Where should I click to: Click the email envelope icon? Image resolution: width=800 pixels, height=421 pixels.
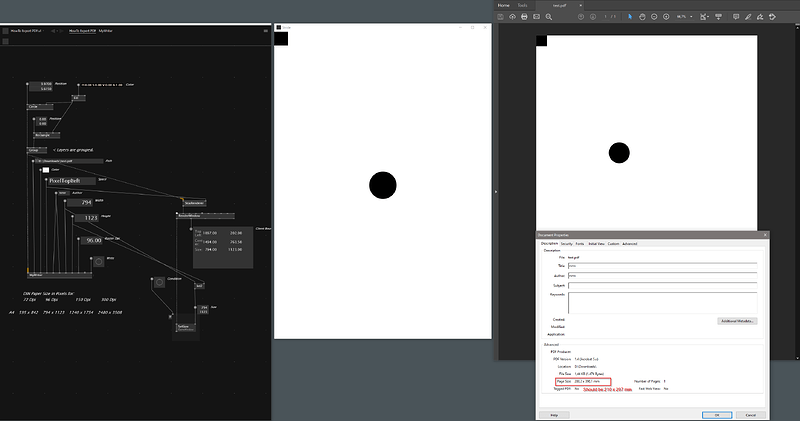[536, 17]
